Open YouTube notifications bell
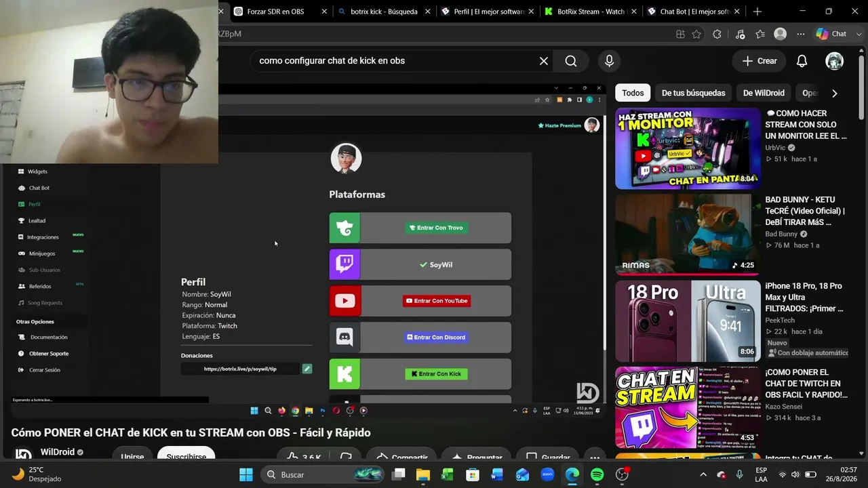Screen dimensions: 868x488 (x=802, y=61)
